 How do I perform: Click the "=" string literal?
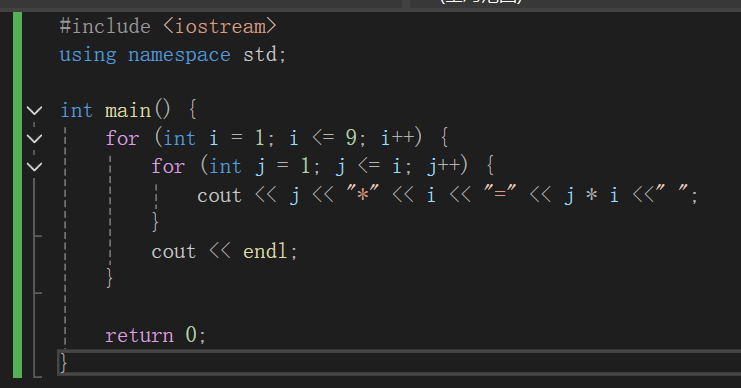click(x=500, y=194)
